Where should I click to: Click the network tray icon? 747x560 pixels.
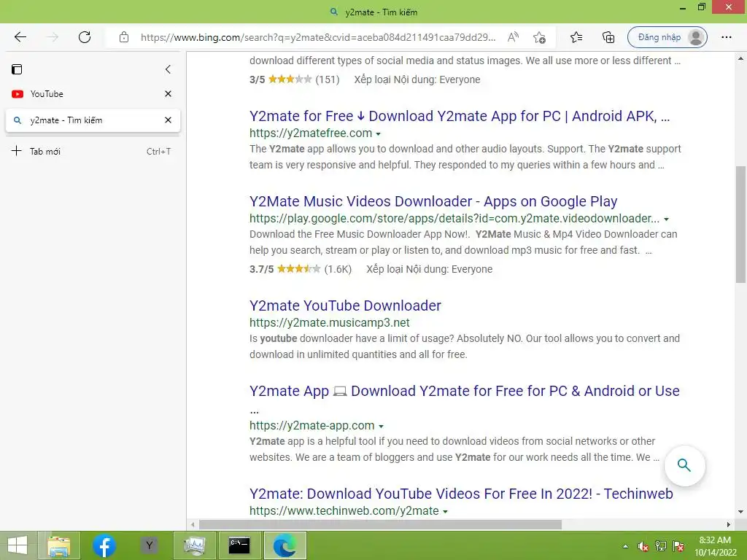[661, 546]
